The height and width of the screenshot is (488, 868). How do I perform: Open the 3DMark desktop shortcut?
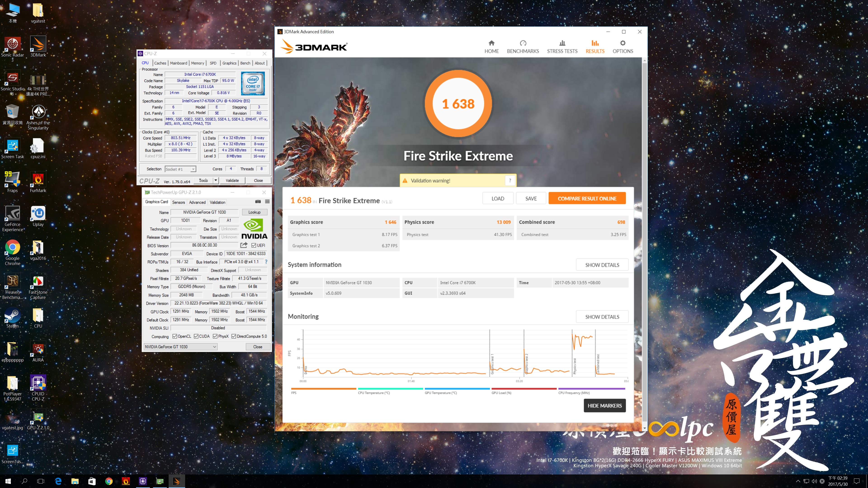click(38, 47)
